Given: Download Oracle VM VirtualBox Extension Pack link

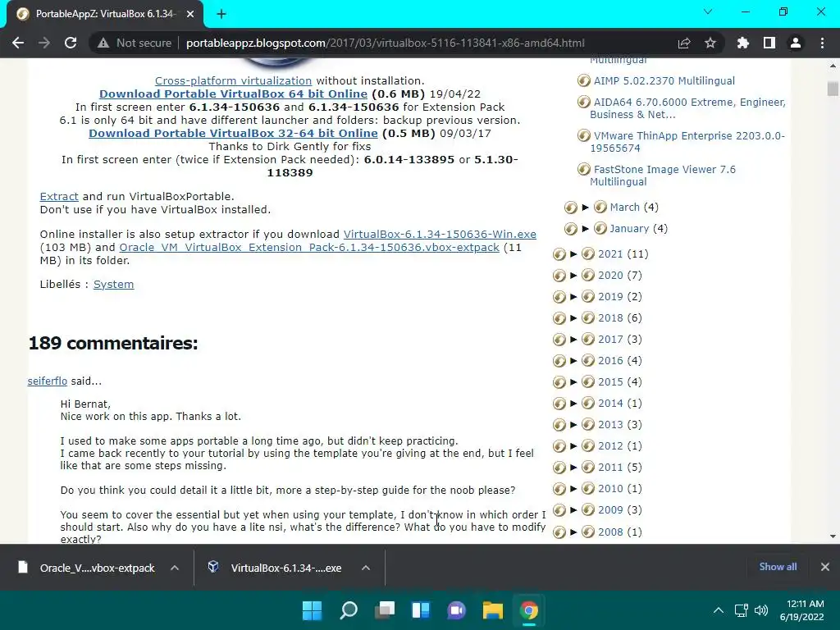Looking at the screenshot, I should point(309,248).
